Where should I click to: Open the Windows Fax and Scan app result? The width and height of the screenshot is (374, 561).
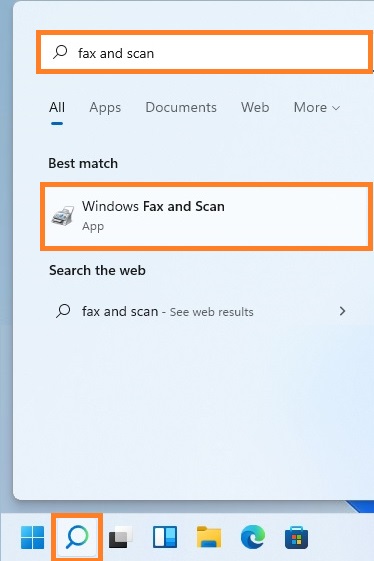point(207,216)
